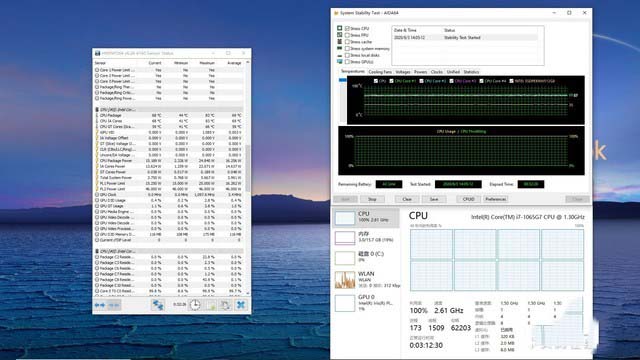The height and width of the screenshot is (360, 640).
Task: Enable Stress GPU(s) checkbox
Action: click(x=347, y=62)
